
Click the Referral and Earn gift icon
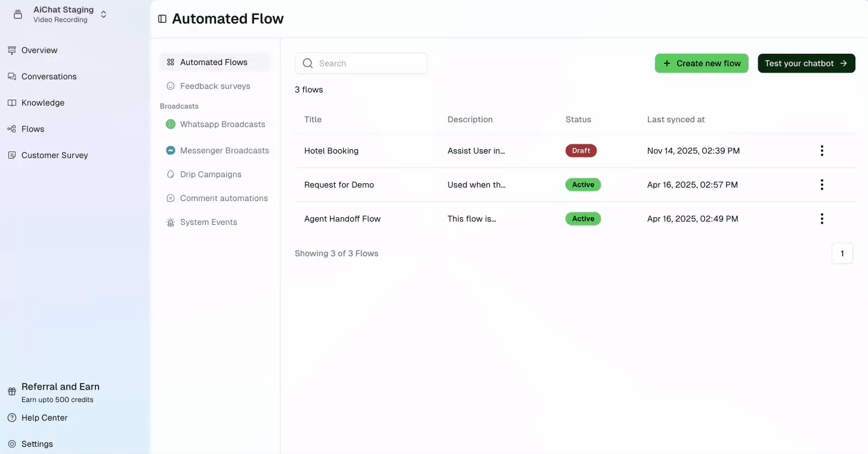click(x=12, y=392)
